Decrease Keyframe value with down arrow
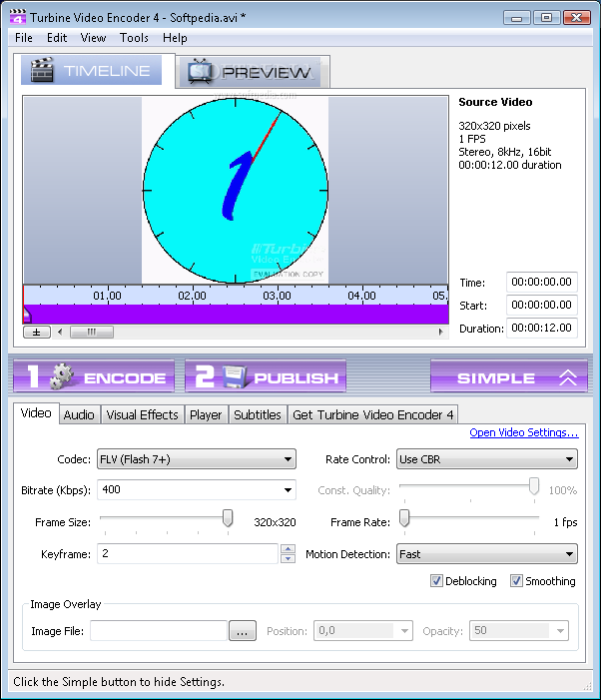This screenshot has height=700, width=601. [x=289, y=558]
